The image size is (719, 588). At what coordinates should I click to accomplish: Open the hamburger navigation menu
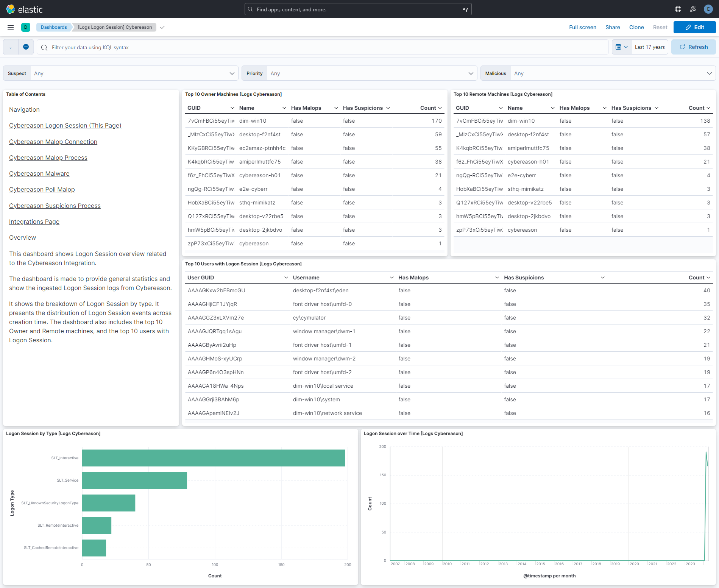(x=10, y=27)
